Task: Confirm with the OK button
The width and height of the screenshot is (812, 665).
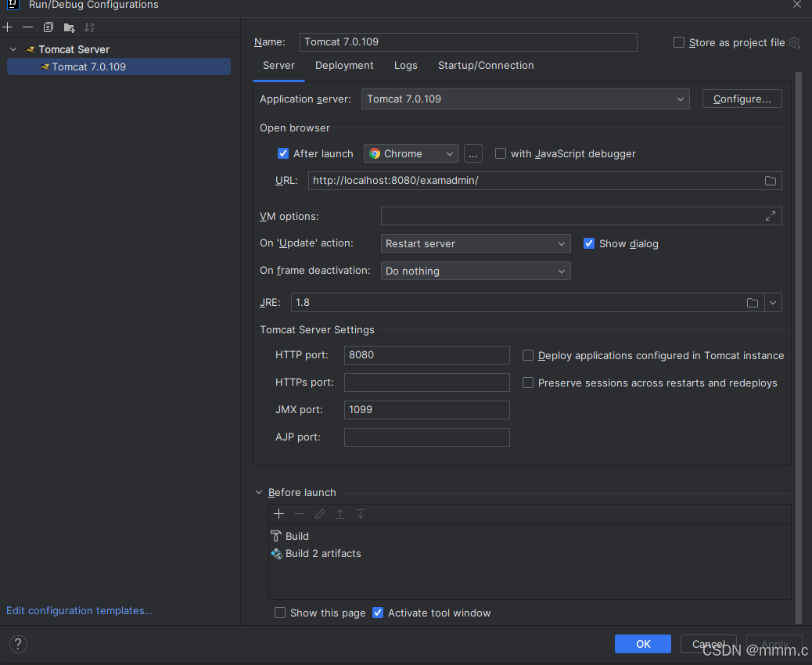Action: pyautogui.click(x=643, y=644)
